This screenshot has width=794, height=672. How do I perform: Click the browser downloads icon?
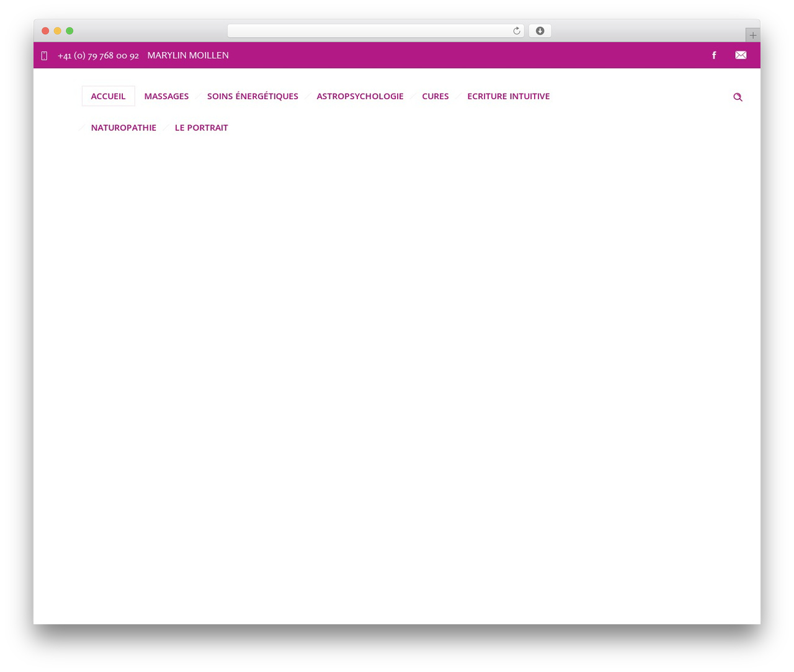coord(540,31)
